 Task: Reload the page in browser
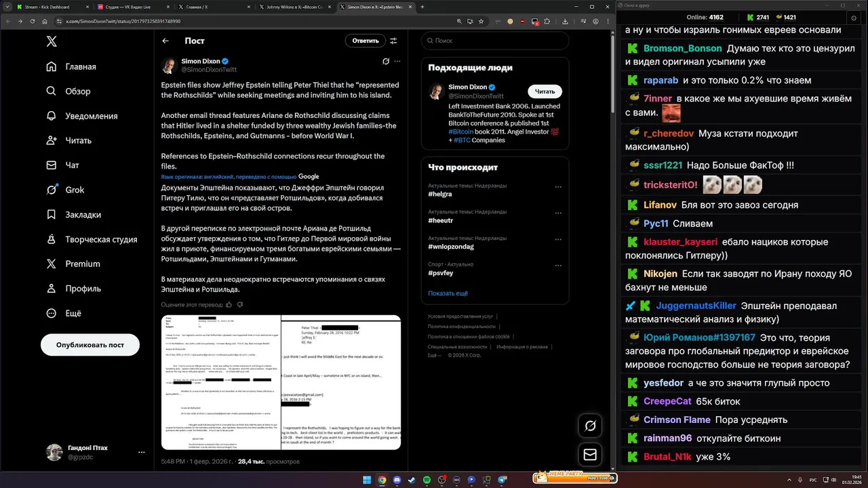(x=31, y=21)
